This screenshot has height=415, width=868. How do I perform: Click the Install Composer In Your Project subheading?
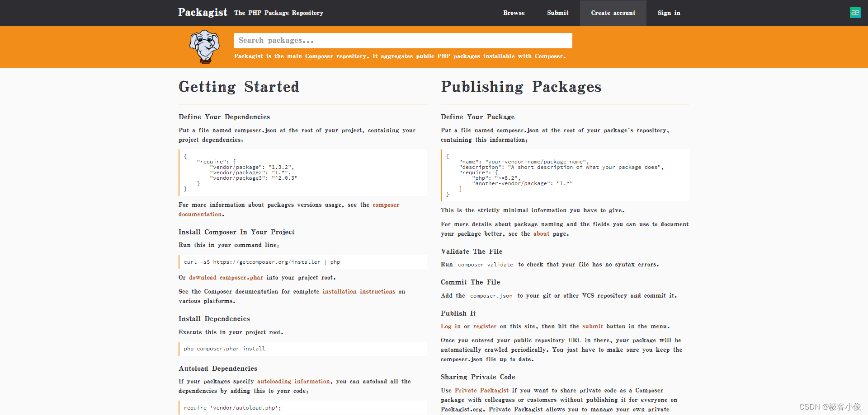click(x=236, y=232)
